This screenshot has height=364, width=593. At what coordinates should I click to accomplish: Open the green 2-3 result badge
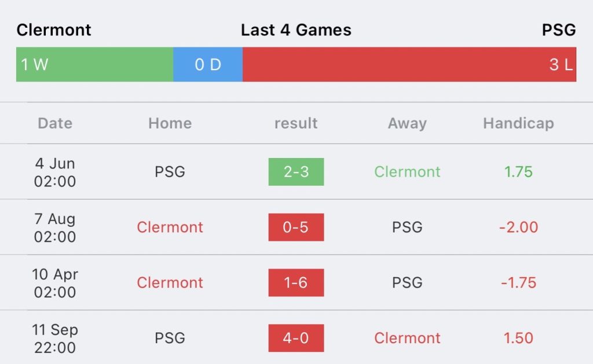click(296, 172)
